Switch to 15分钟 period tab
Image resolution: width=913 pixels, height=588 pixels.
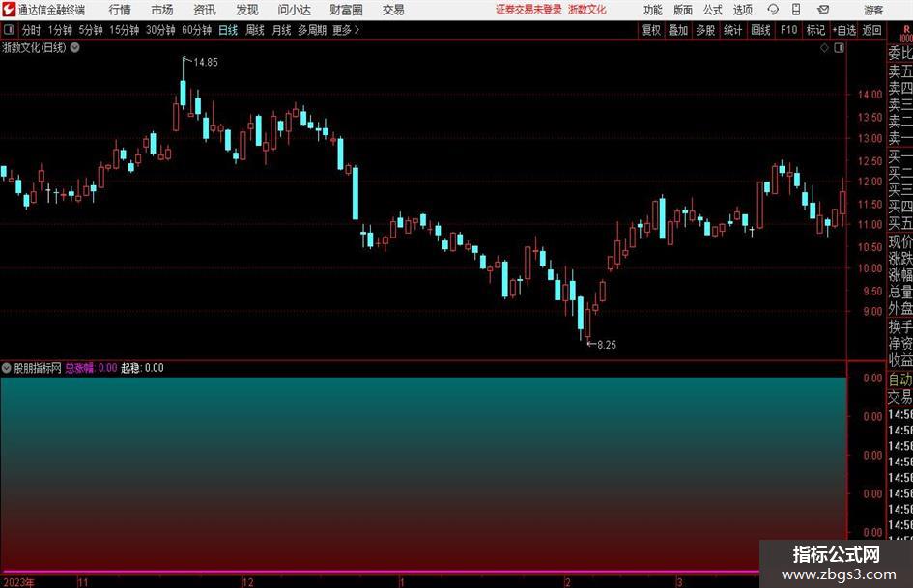(124, 30)
